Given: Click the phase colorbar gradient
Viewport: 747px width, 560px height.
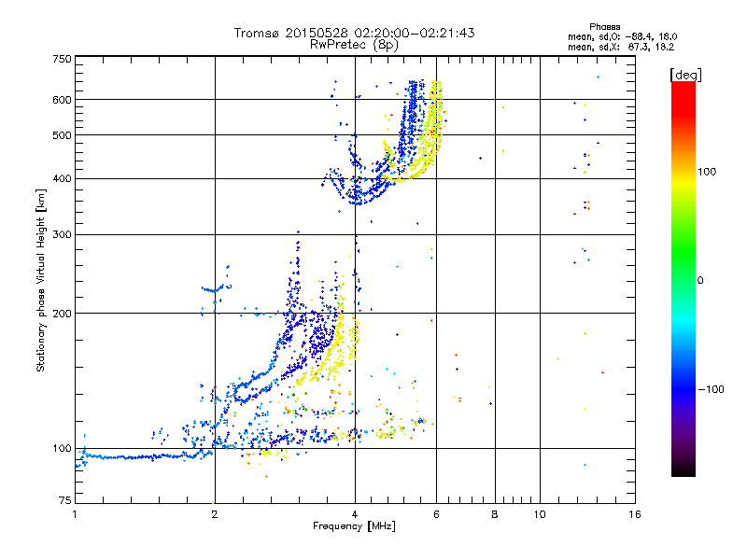Looking at the screenshot, I should tap(684, 278).
